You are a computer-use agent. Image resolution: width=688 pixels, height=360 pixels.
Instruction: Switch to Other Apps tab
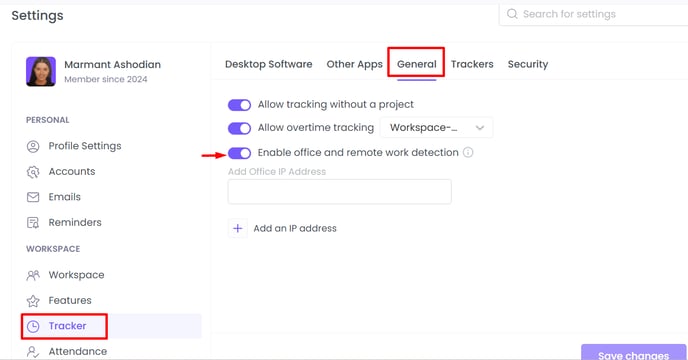(x=355, y=64)
